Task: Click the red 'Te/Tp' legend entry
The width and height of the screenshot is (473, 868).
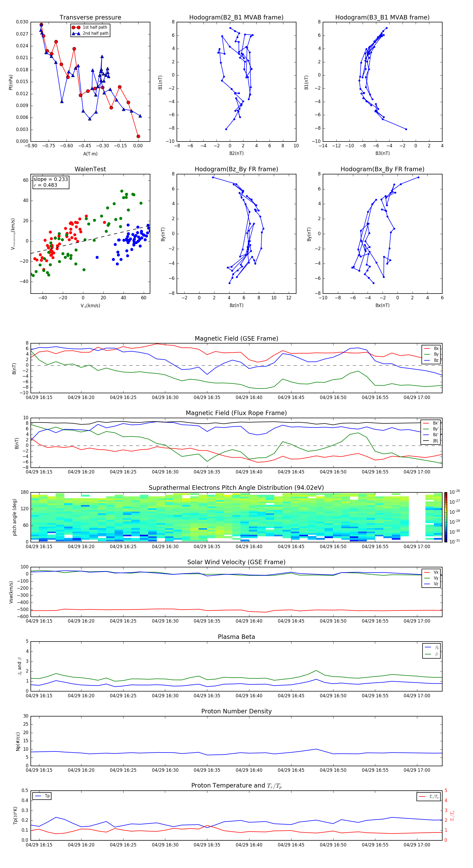Action: click(429, 796)
